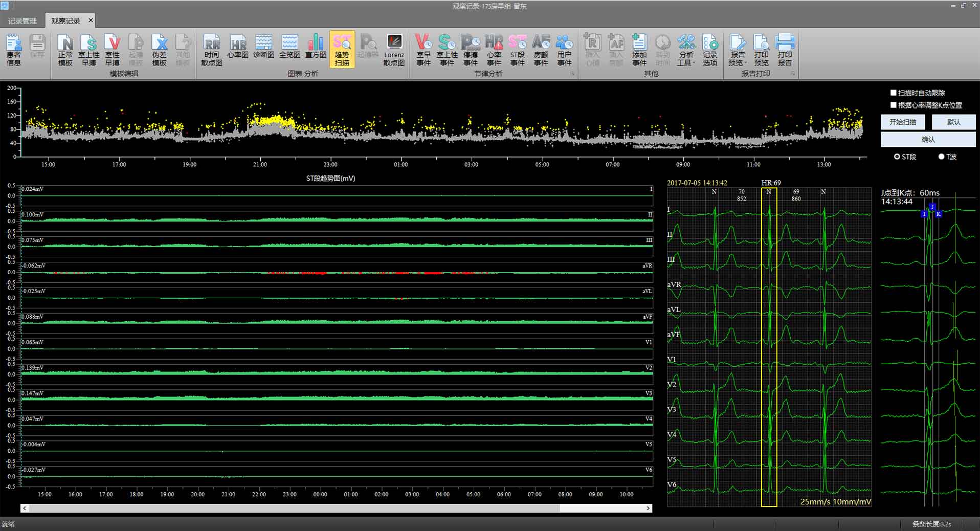Screen dimensions: 980x531
Task: Select the 室性早搏 template icon
Action: 112,50
